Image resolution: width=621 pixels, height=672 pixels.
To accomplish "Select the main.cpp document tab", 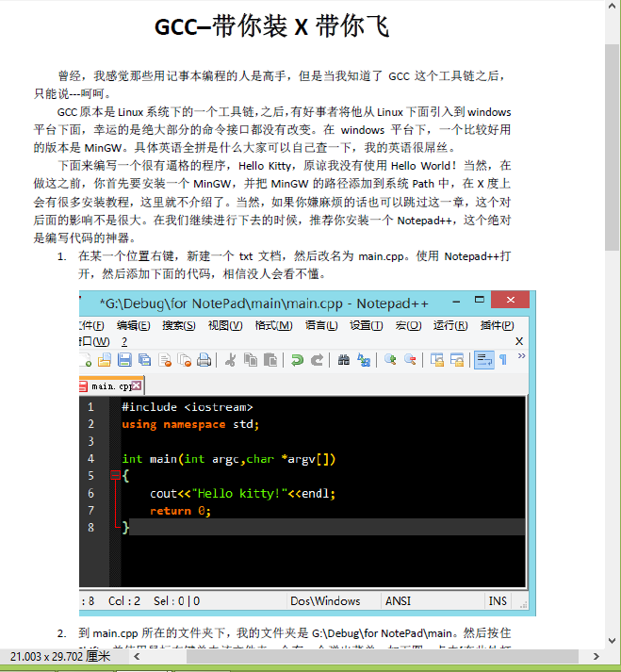I will pyautogui.click(x=111, y=386).
